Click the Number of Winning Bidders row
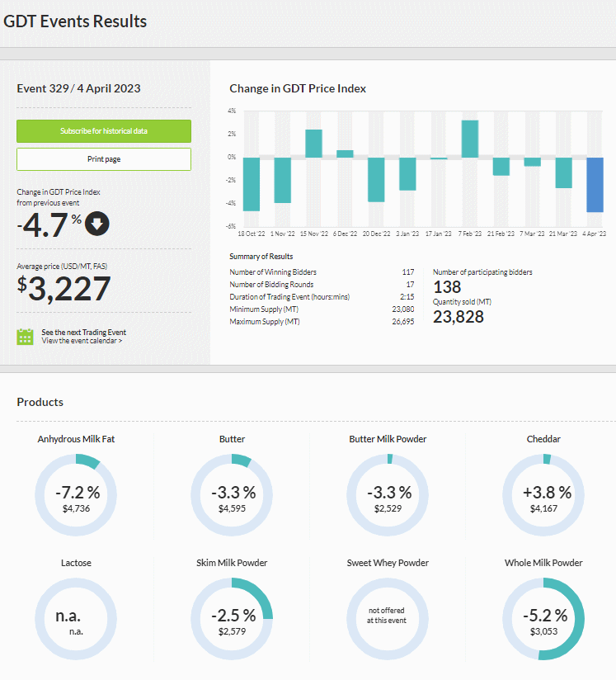This screenshot has height=680, width=616. [322, 272]
